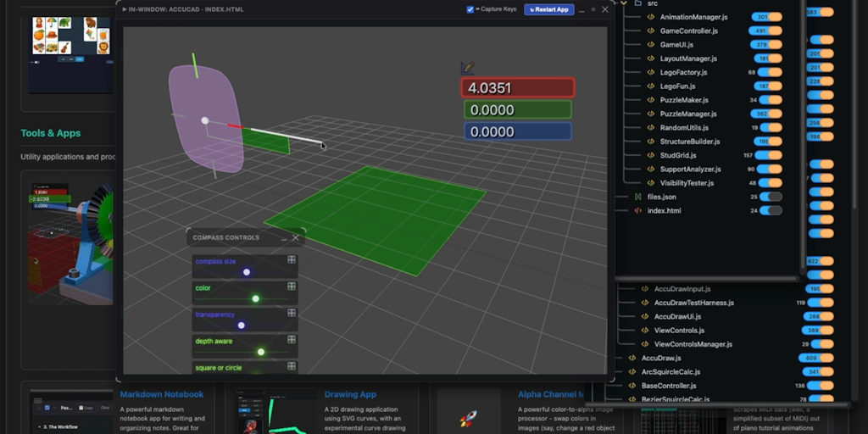Viewport: 868px width, 434px height.
Task: Open the Markdown Notebook link
Action: 162,395
